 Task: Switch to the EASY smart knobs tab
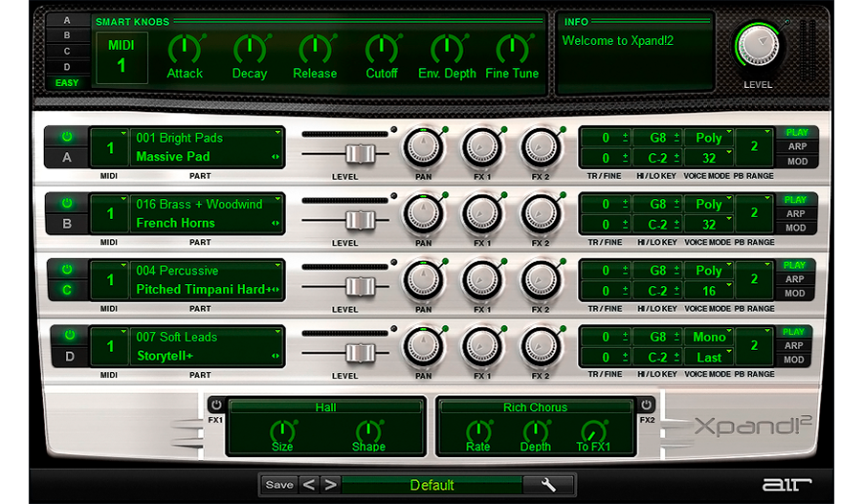pyautogui.click(x=67, y=83)
